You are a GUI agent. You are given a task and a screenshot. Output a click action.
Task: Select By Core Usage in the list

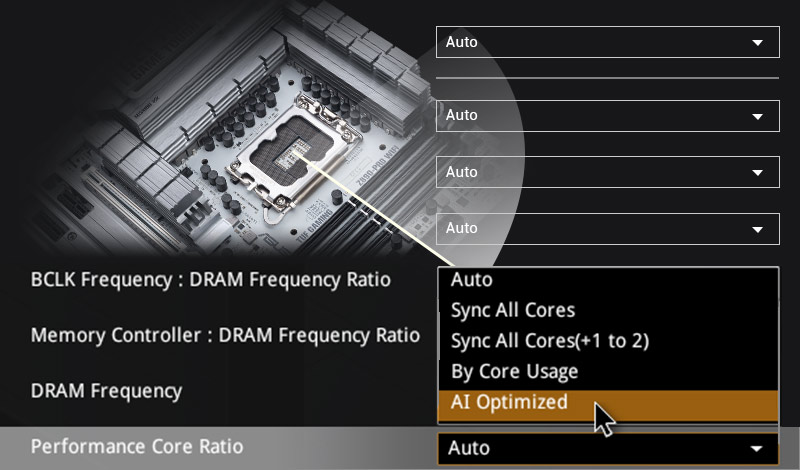coord(515,372)
